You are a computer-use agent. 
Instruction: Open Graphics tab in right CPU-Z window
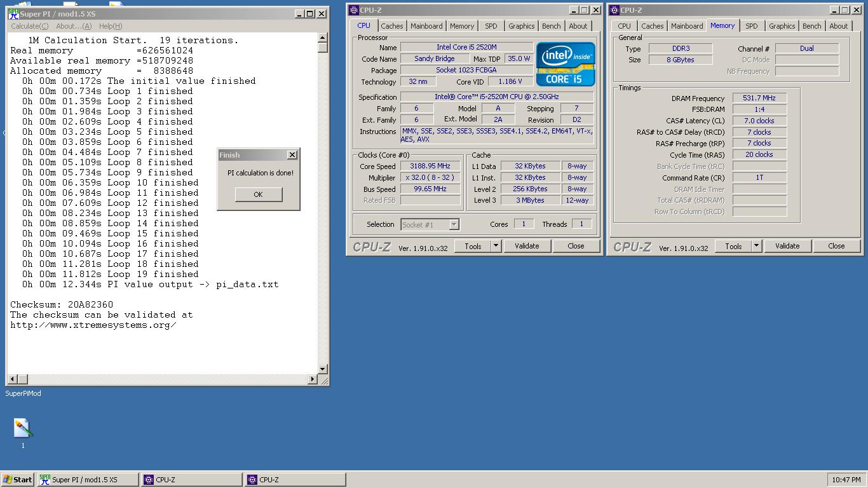pos(782,26)
